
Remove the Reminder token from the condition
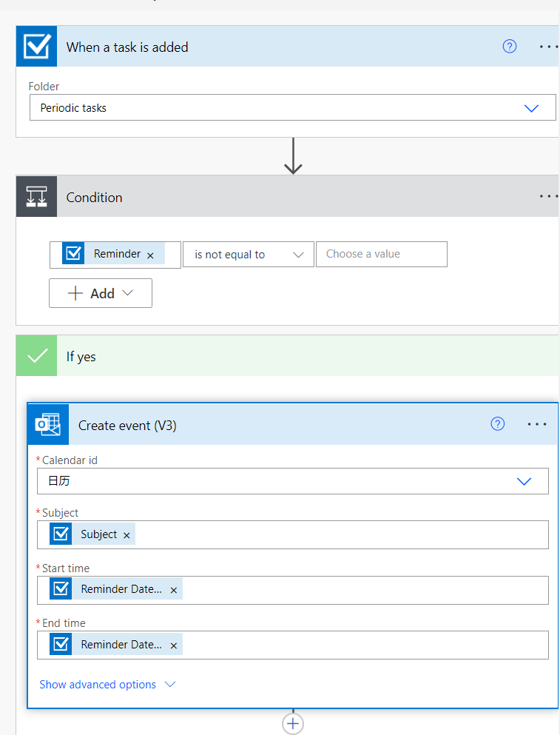(150, 255)
